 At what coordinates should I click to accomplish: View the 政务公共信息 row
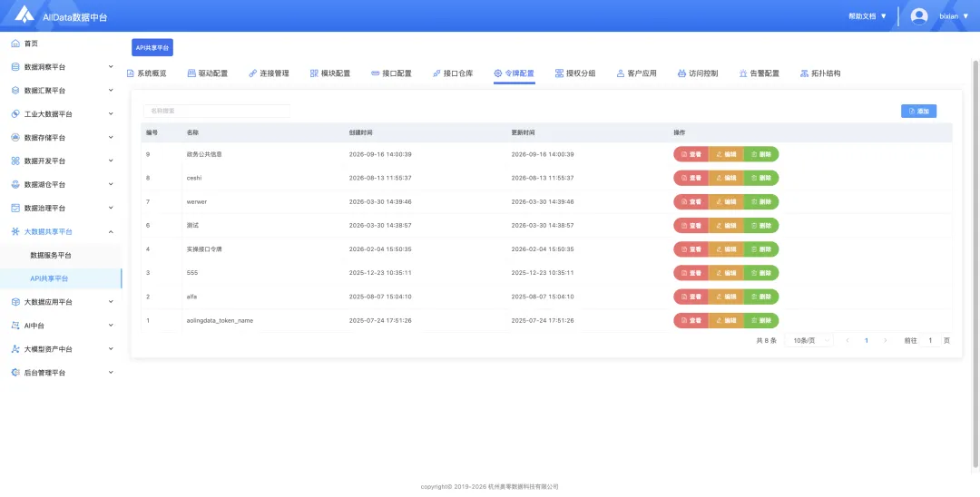691,154
